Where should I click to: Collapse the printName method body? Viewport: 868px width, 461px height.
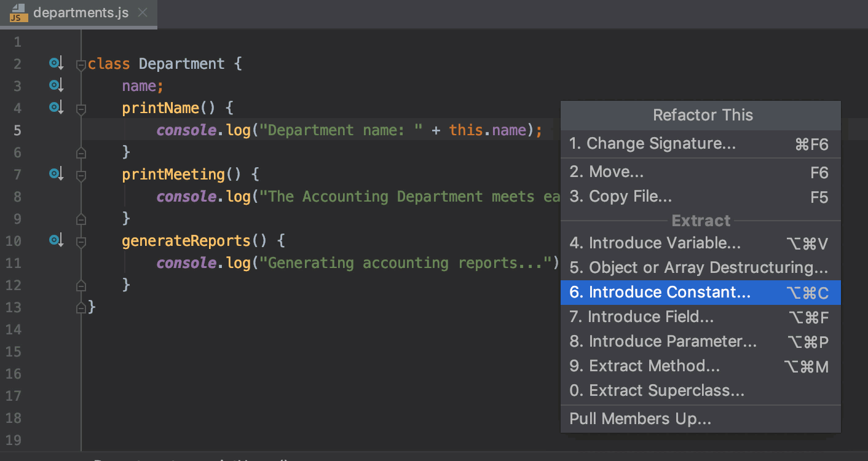pyautogui.click(x=81, y=108)
